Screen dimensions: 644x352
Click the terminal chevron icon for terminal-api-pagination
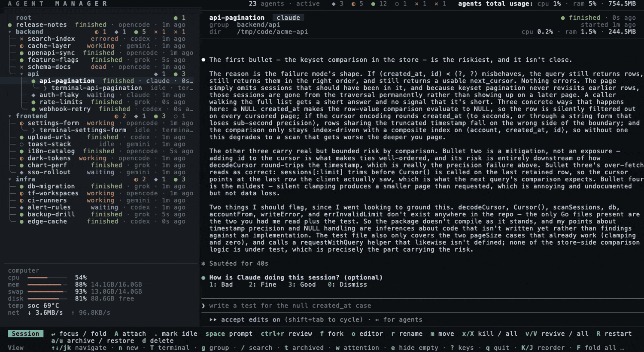46,88
